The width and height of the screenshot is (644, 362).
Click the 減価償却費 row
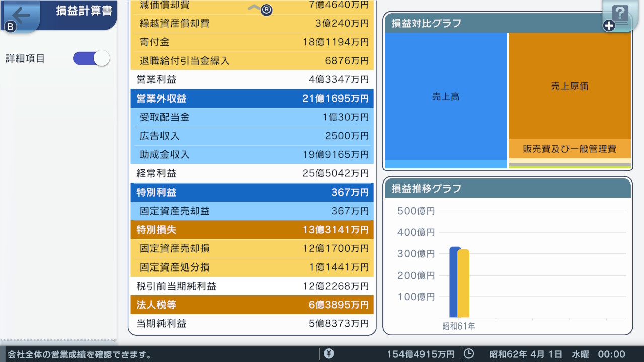tap(252, 7)
